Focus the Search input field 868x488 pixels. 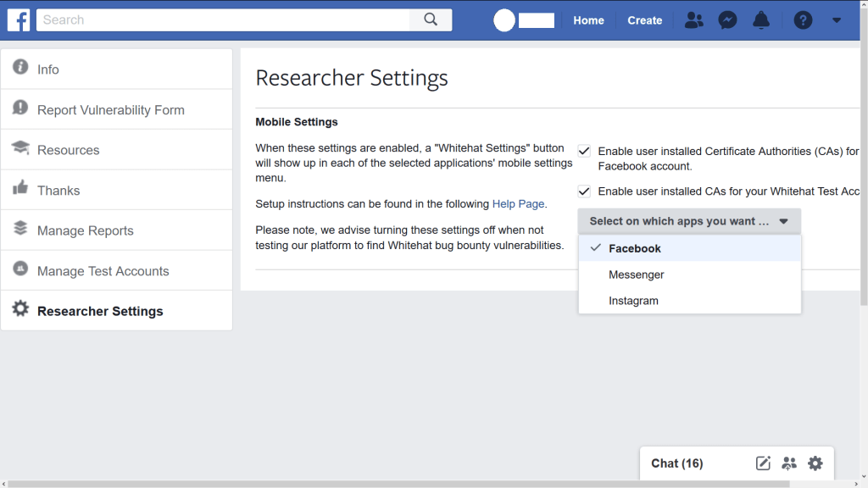click(223, 20)
